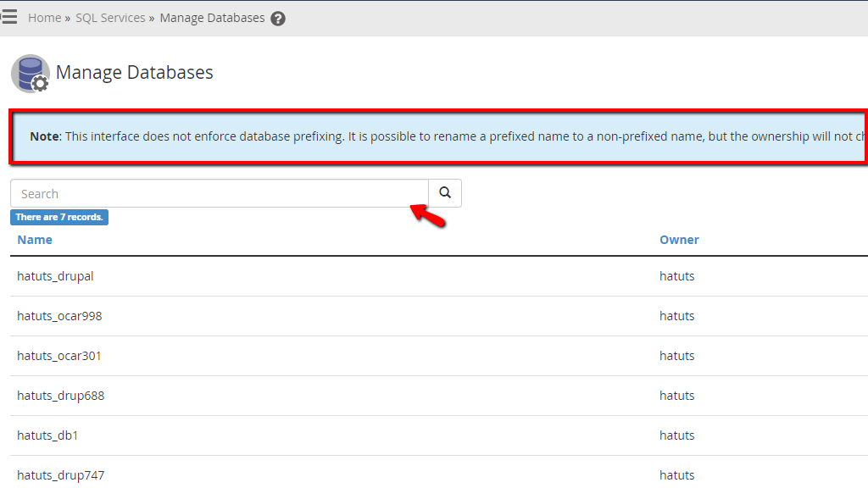
Task: Open the help question mark icon
Action: pyautogui.click(x=278, y=19)
